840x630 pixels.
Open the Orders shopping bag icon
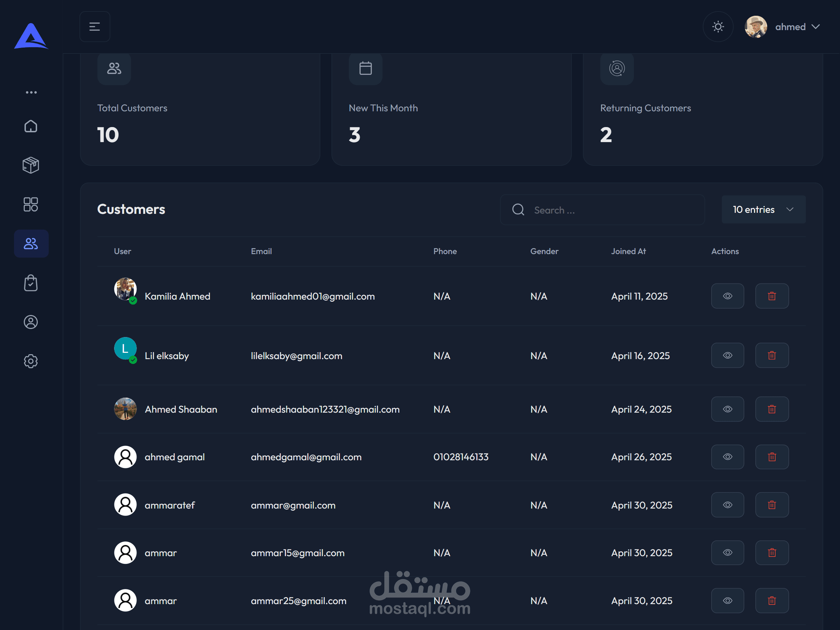[x=31, y=283]
